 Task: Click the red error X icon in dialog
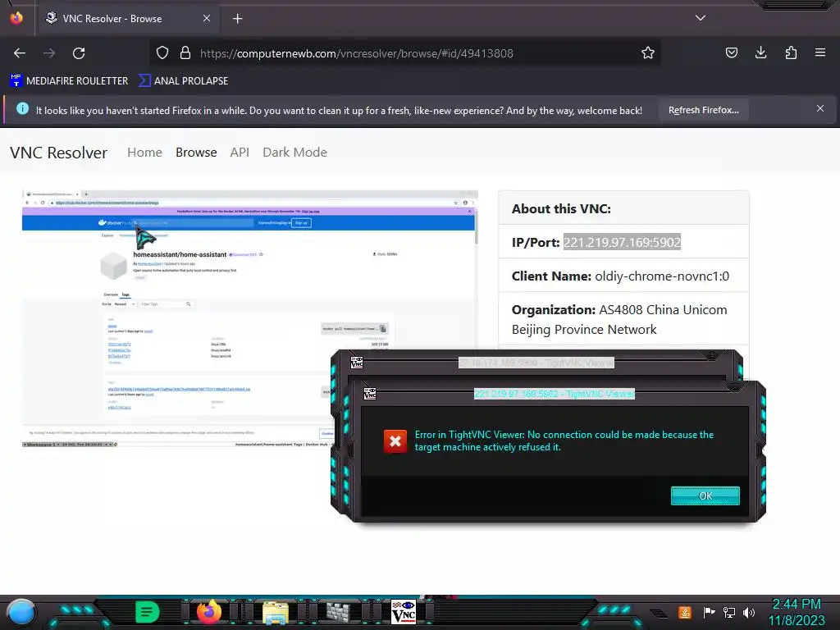tap(395, 441)
